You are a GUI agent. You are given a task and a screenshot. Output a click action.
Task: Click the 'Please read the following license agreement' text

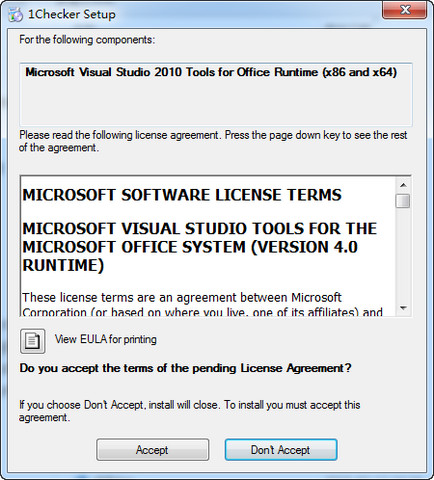coord(213,141)
